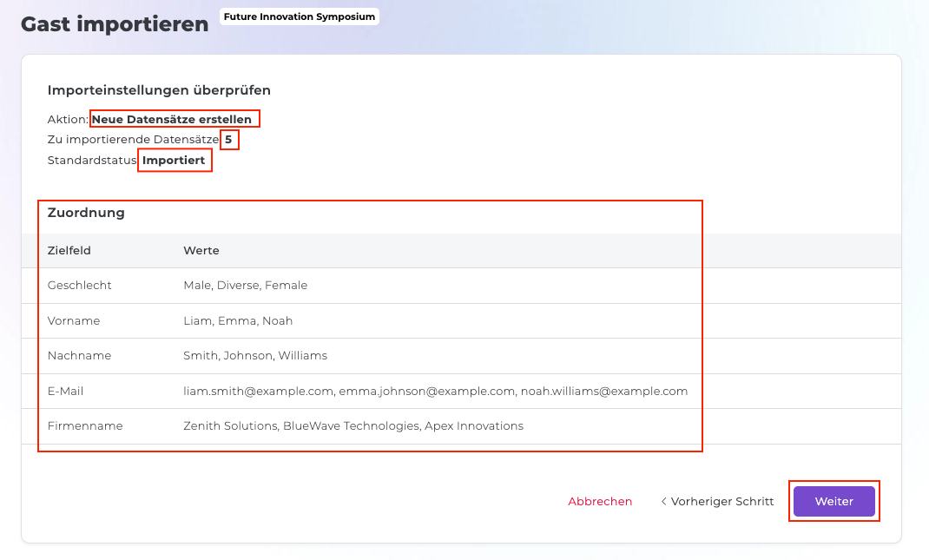Select the Geschlecht row label
929x560 pixels.
pos(80,285)
